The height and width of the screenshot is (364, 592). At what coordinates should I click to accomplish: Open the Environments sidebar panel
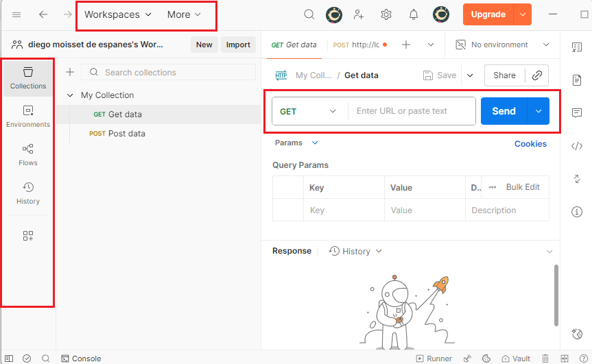[x=28, y=117]
